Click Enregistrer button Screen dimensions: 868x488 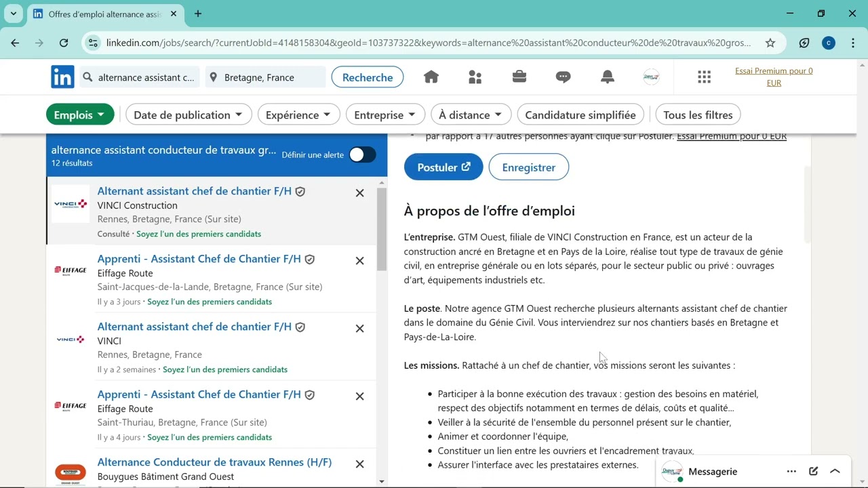(529, 167)
